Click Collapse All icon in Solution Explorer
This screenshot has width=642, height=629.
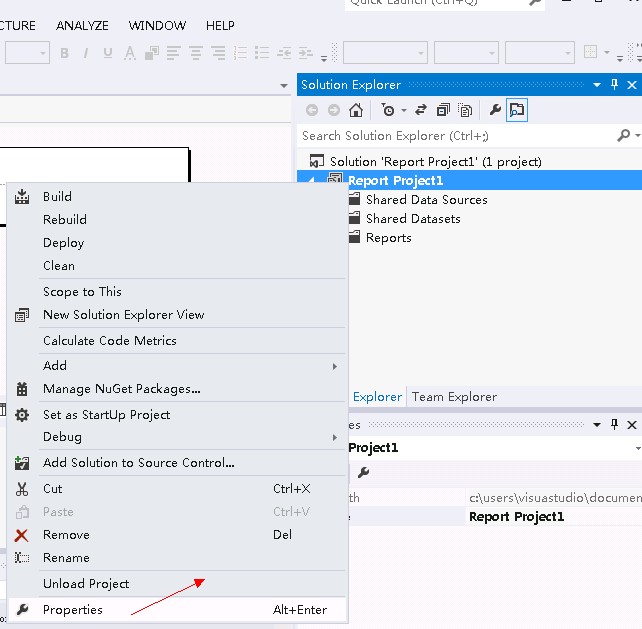coord(443,110)
